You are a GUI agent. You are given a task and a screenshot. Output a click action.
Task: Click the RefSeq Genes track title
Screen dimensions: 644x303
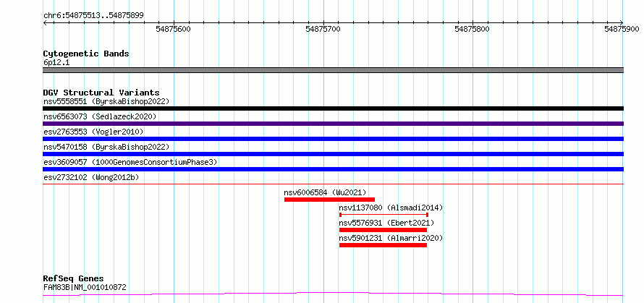coord(73,278)
